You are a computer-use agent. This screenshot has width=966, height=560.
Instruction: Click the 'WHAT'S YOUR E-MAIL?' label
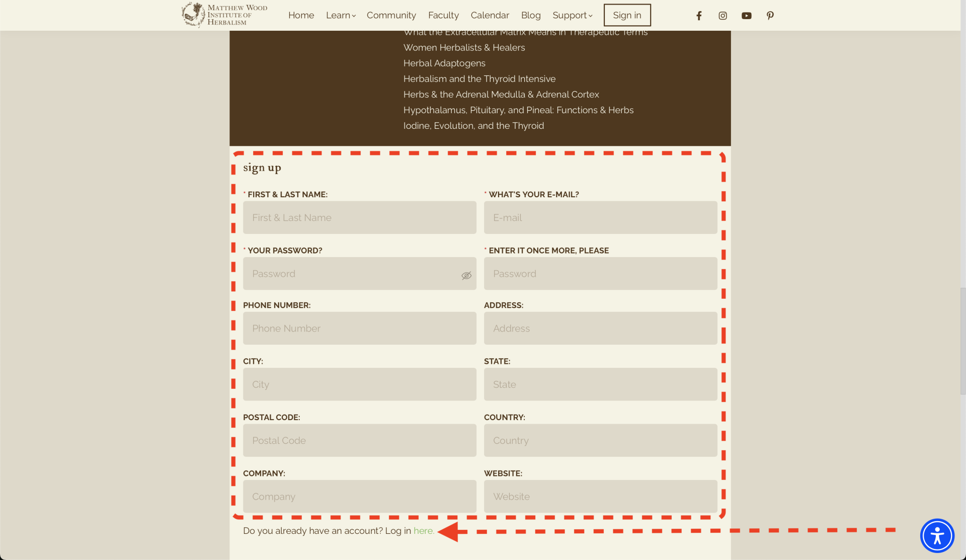pos(534,195)
